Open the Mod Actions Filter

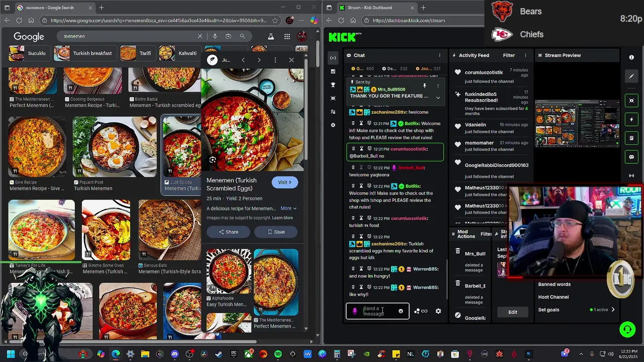486,234
